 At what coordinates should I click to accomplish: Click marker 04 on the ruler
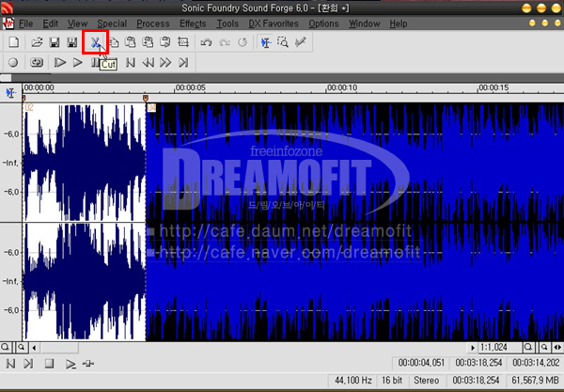point(146,98)
